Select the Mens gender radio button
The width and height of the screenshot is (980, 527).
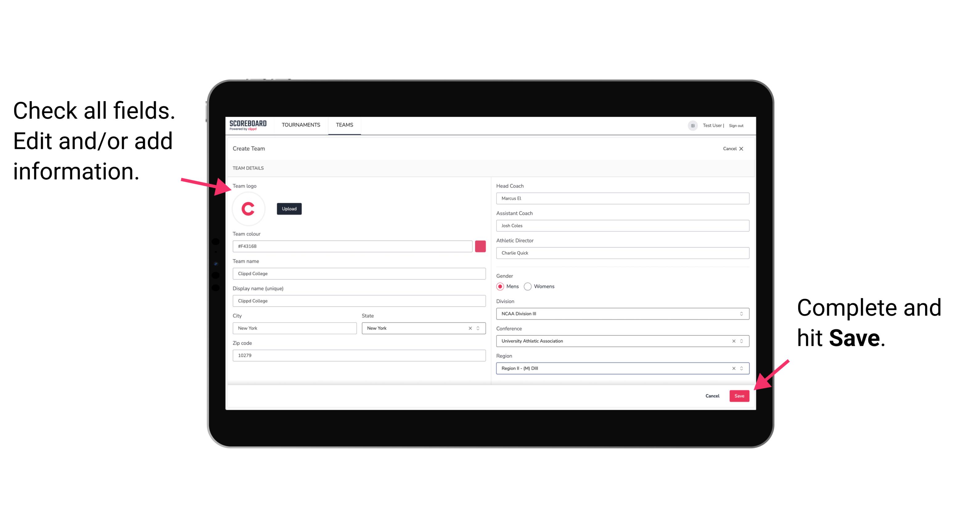pos(500,286)
